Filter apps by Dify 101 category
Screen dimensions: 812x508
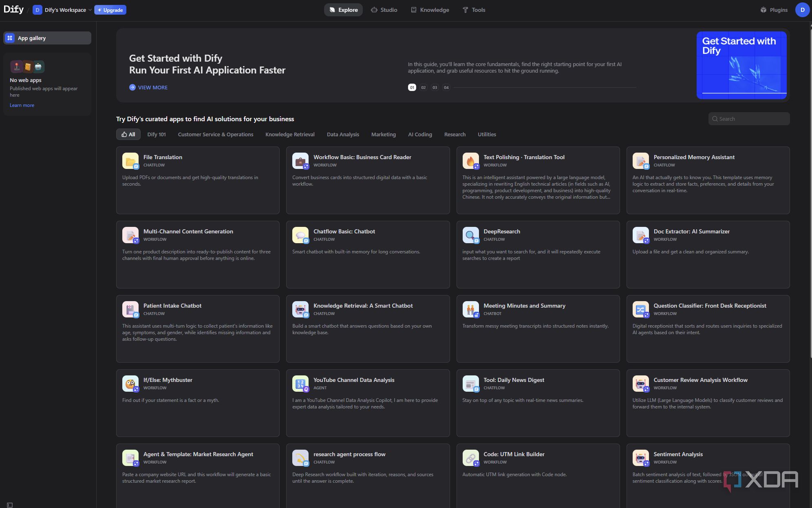coord(157,134)
